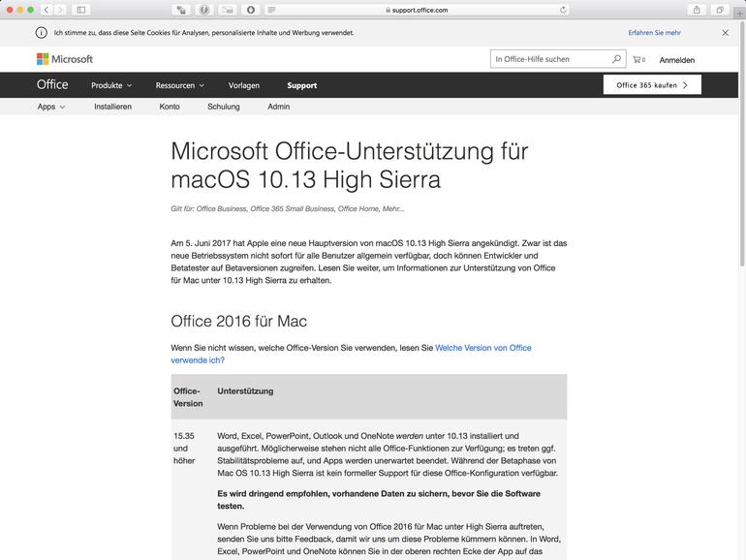Click the 'Office 365 kaufen' button
Image resolution: width=746 pixels, height=560 pixels.
[652, 84]
